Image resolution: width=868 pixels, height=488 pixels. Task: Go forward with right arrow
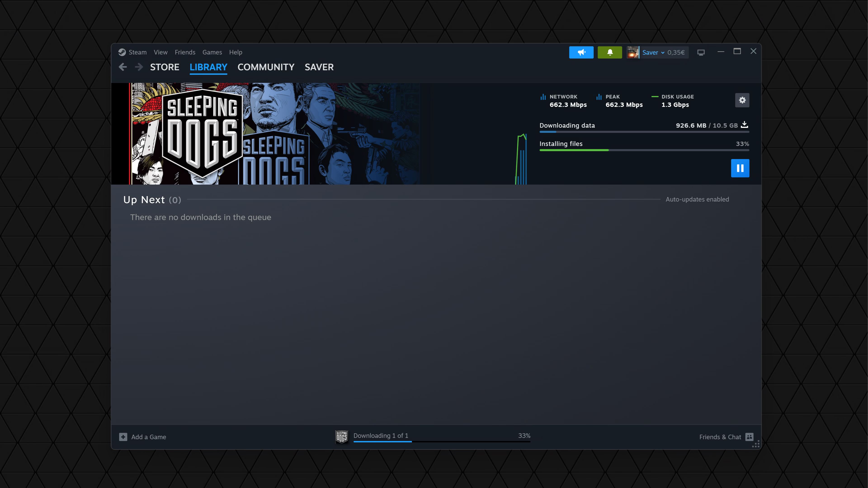(139, 67)
